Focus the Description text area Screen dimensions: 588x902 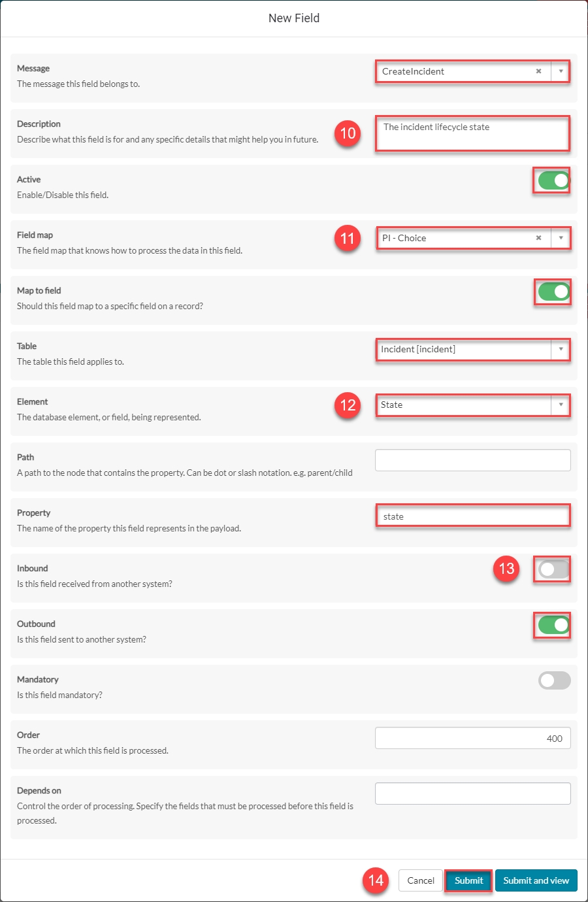(x=473, y=133)
